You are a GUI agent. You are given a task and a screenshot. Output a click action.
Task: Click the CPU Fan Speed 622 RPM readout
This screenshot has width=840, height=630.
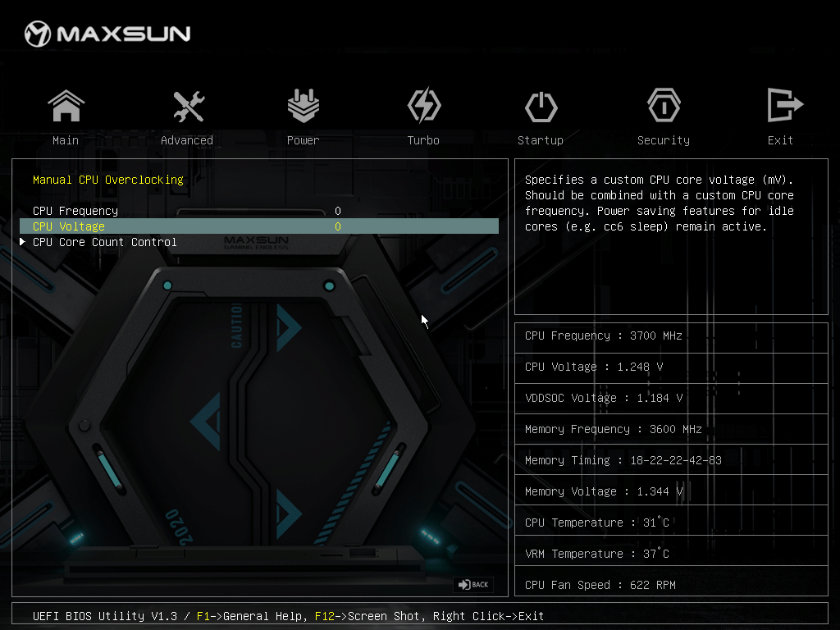[600, 584]
